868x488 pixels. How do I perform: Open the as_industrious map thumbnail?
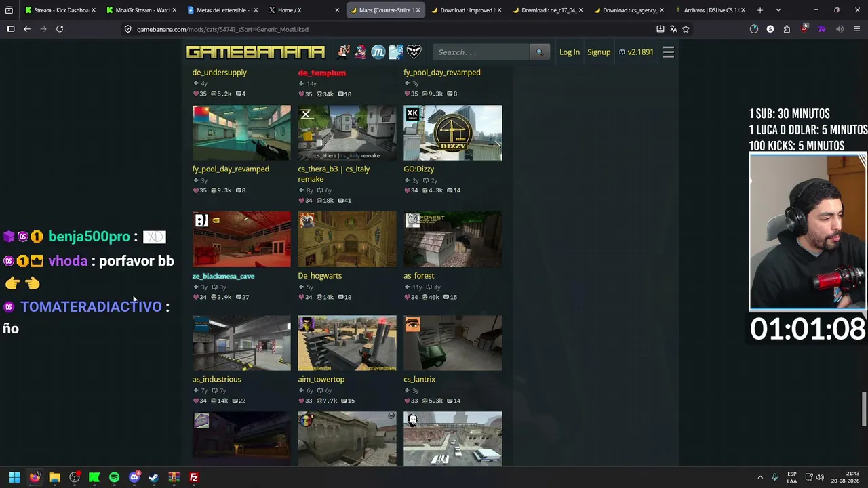point(241,343)
